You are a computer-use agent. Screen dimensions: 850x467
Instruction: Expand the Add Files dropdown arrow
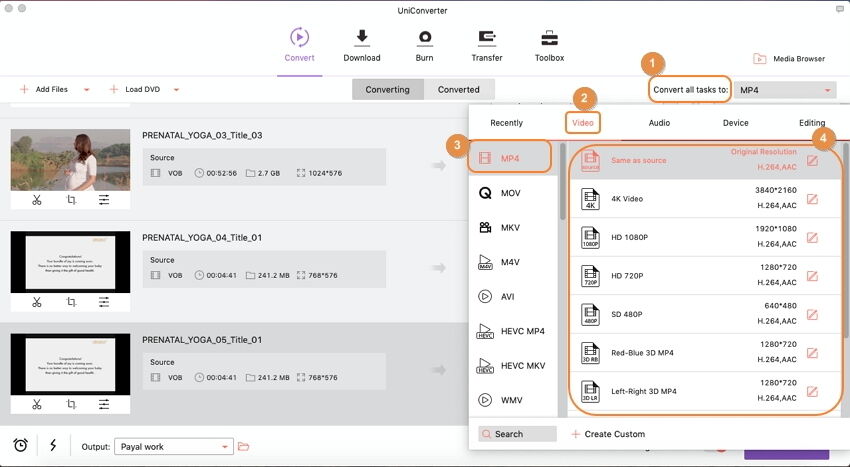(x=87, y=90)
